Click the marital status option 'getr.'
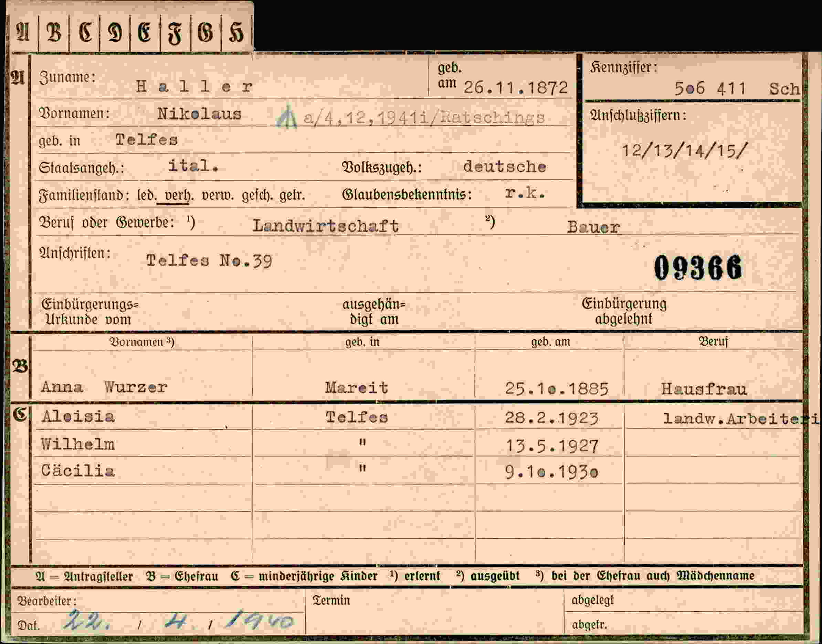Screen dimensions: 822x644 point(292,195)
